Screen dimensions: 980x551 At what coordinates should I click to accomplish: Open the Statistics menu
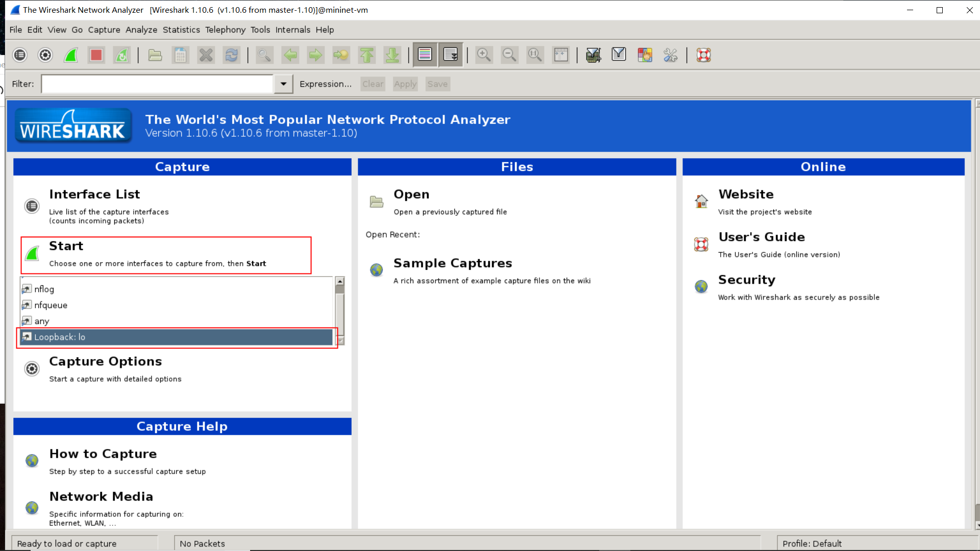point(181,30)
